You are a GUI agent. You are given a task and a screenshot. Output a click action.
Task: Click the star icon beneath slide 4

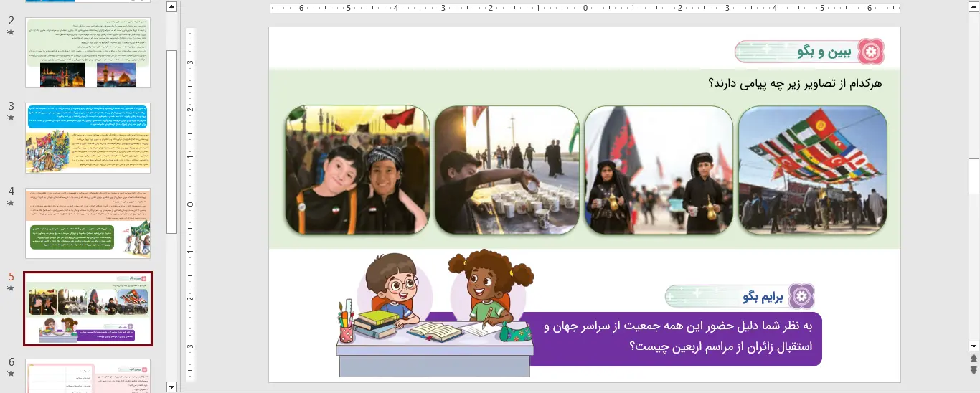11,203
